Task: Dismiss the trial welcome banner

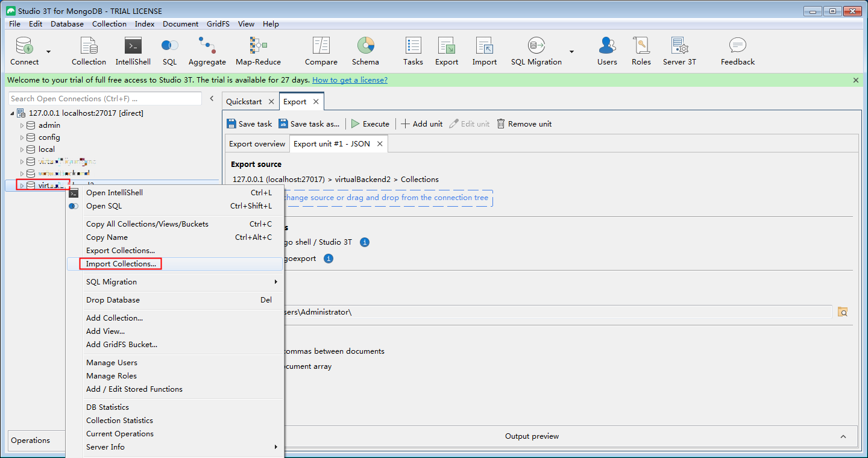Action: [856, 80]
